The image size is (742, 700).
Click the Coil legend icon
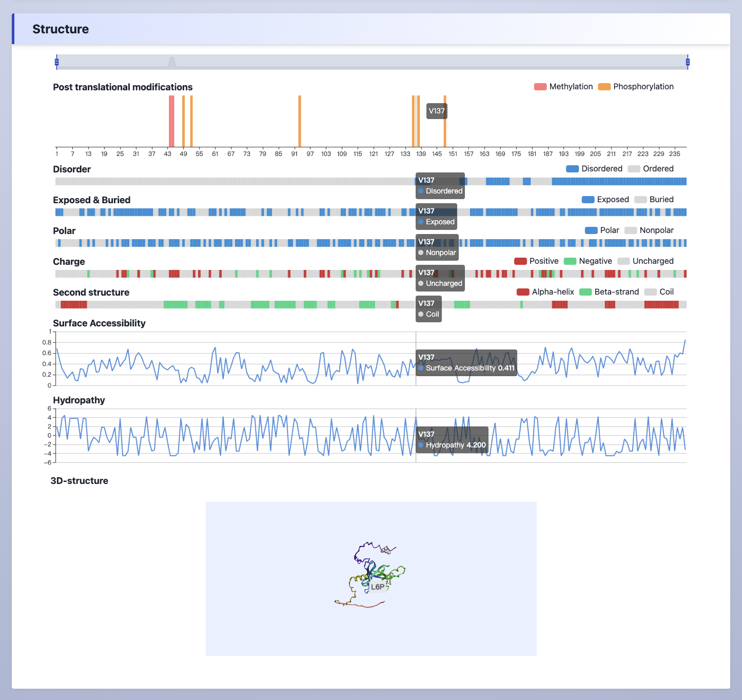coord(650,292)
